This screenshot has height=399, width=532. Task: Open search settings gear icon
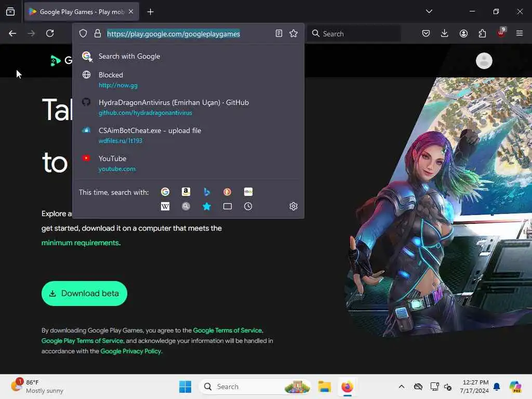click(294, 207)
